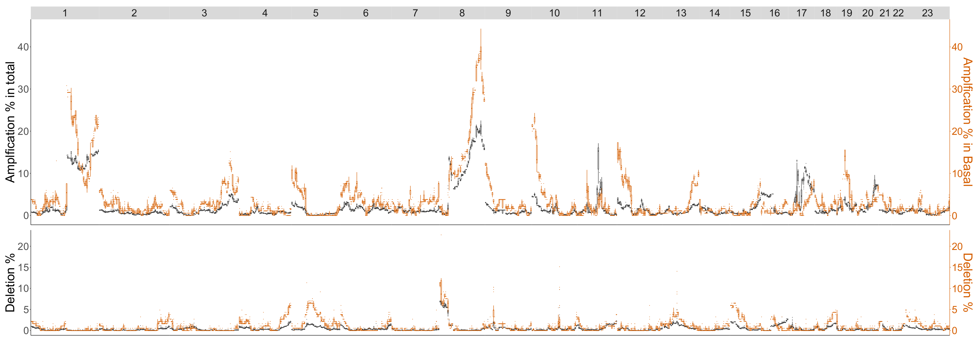The height and width of the screenshot is (345, 980).
Task: Click orange 30 tick on right amplification axis
Action: pos(957,89)
